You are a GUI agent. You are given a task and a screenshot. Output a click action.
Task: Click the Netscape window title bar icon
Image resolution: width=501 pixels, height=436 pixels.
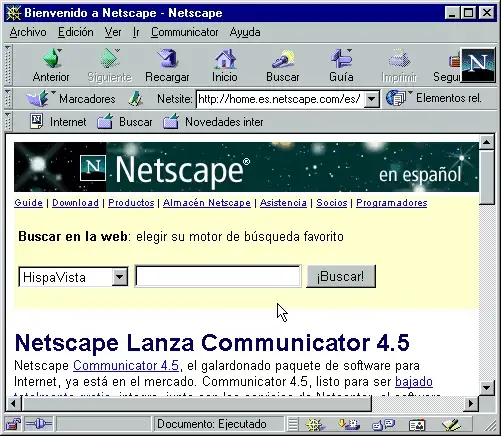14,13
